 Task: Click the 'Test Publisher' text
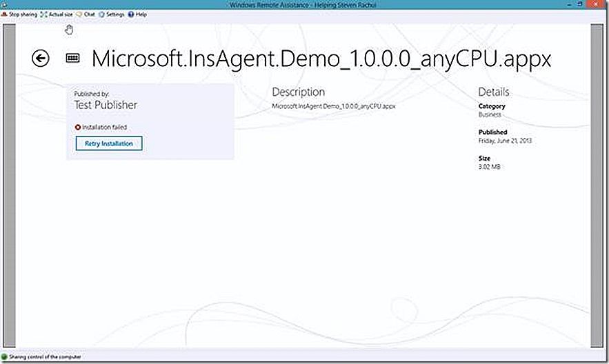tap(106, 105)
